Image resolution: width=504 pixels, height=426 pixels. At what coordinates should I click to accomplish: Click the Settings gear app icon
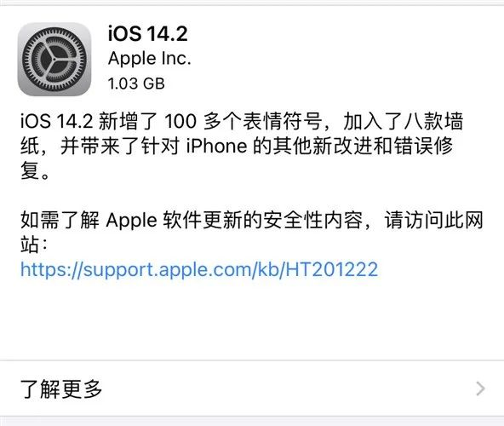54,59
